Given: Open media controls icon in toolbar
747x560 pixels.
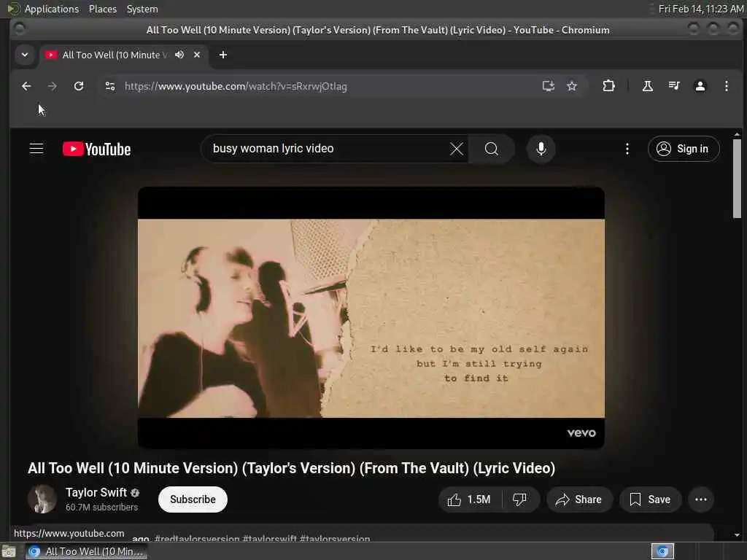Looking at the screenshot, I should (673, 86).
